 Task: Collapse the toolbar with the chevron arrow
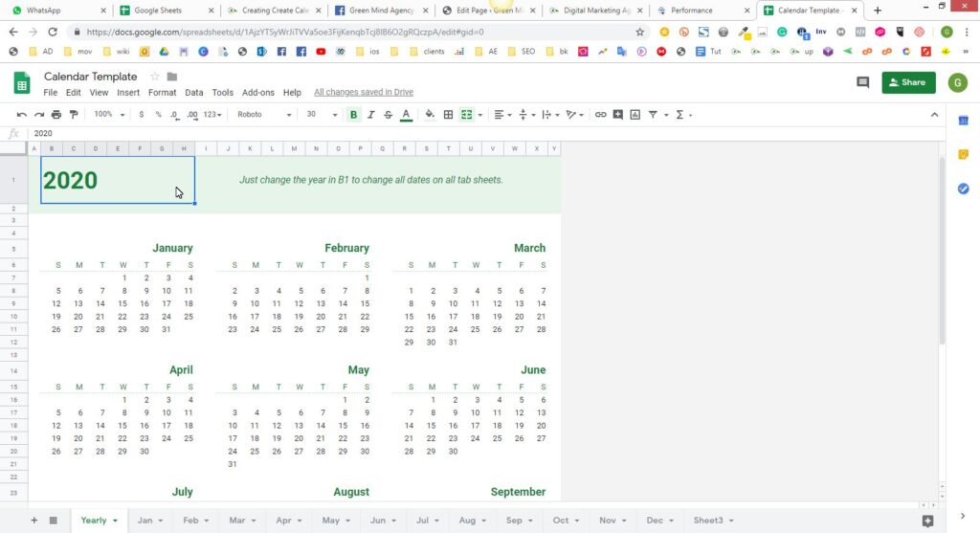934,114
